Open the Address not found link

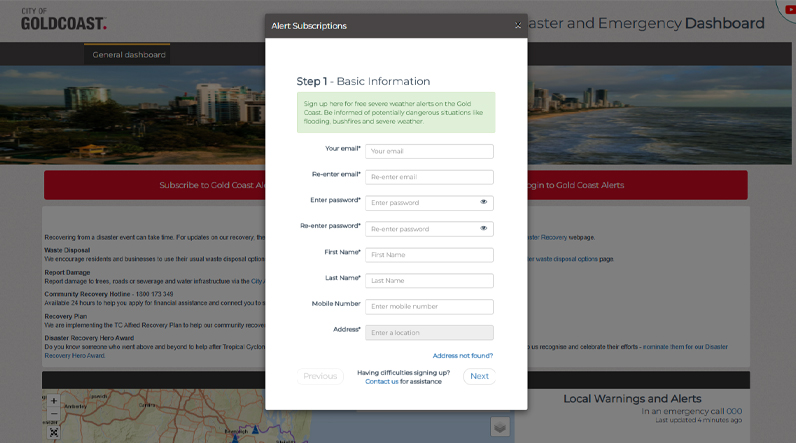[462, 355]
